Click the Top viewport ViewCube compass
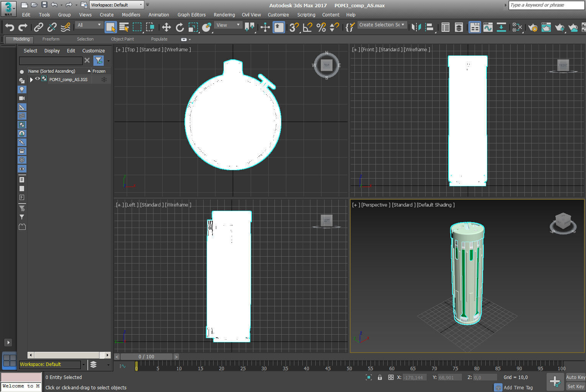The height and width of the screenshot is (392, 586). coord(326,65)
